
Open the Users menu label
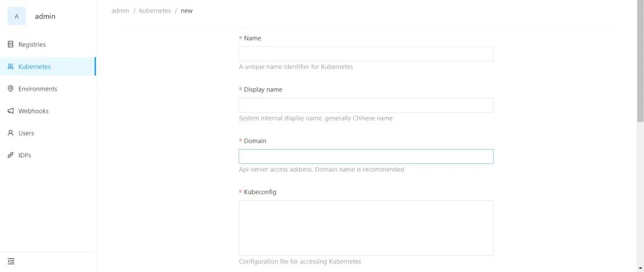pos(26,133)
